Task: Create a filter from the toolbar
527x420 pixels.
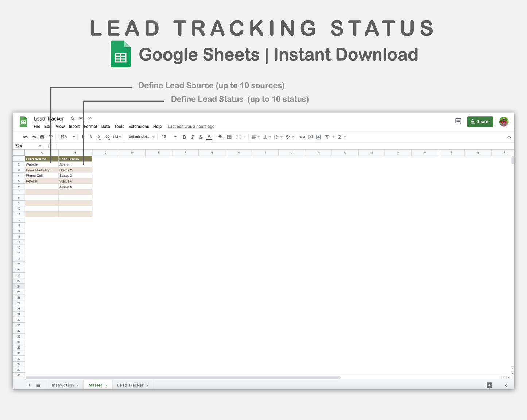Action: coord(327,137)
